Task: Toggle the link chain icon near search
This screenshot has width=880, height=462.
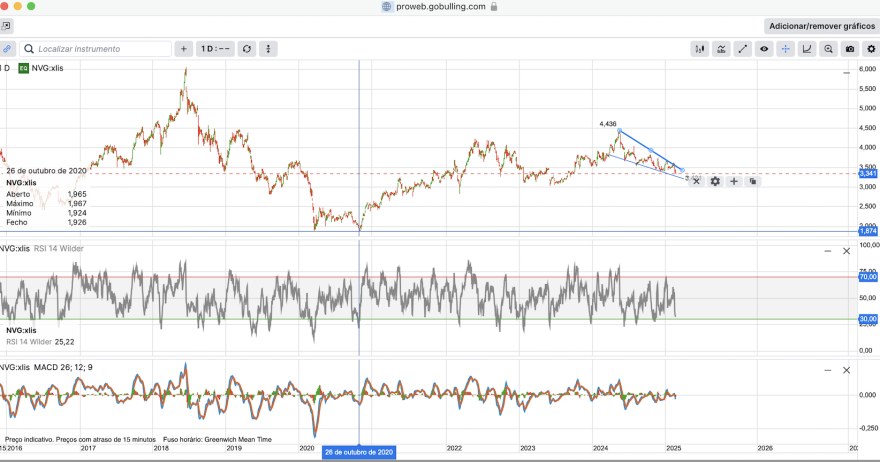Action: click(7, 49)
